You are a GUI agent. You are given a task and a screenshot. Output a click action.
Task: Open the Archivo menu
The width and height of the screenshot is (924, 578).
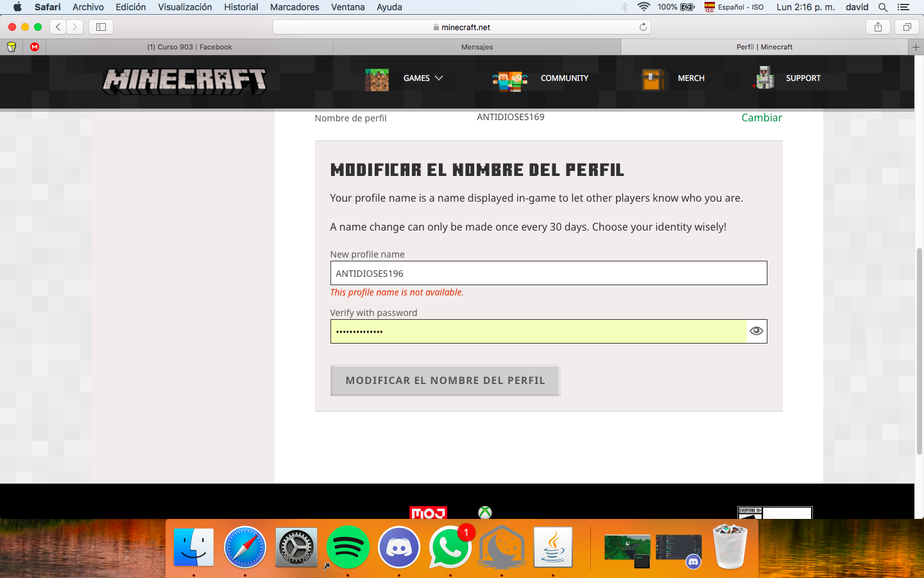pyautogui.click(x=88, y=7)
